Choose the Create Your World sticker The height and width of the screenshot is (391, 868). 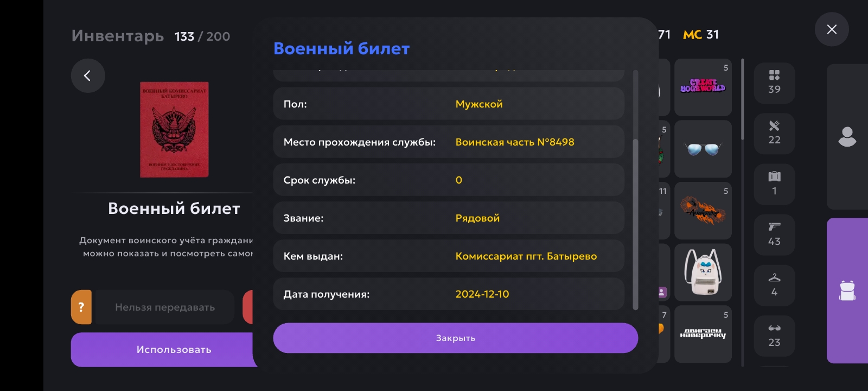pyautogui.click(x=703, y=87)
